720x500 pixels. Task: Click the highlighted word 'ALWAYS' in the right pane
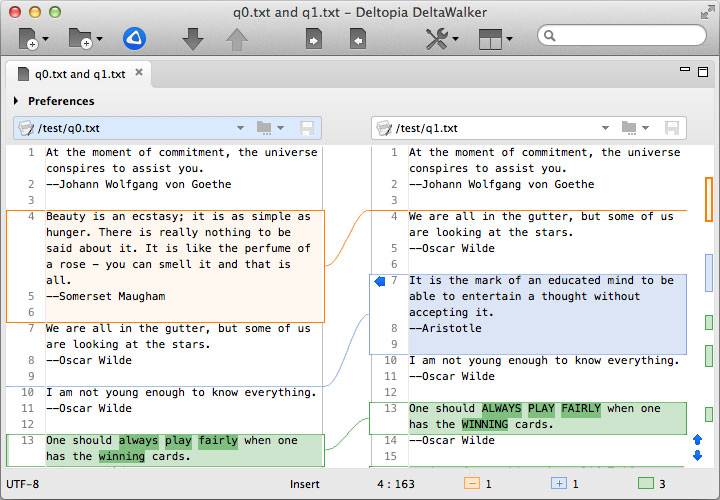[501, 408]
